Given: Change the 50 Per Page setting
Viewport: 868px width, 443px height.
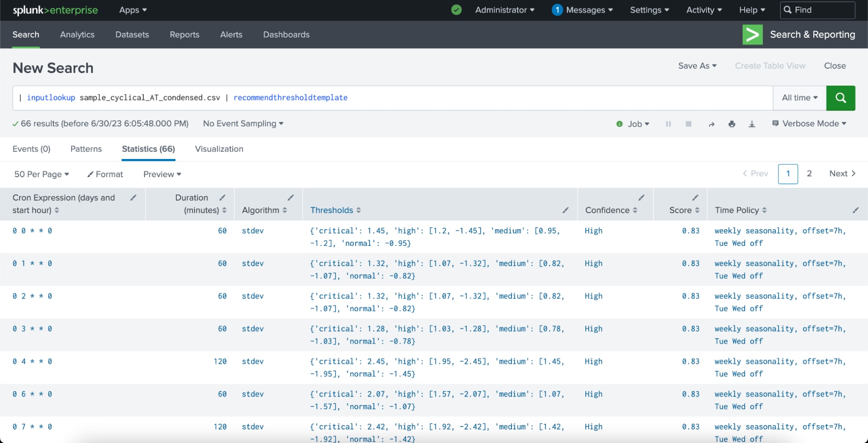Looking at the screenshot, I should [x=42, y=174].
